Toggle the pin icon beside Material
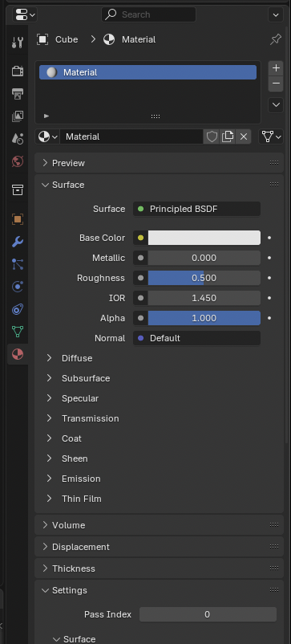The height and width of the screenshot is (644, 291). pos(276,39)
